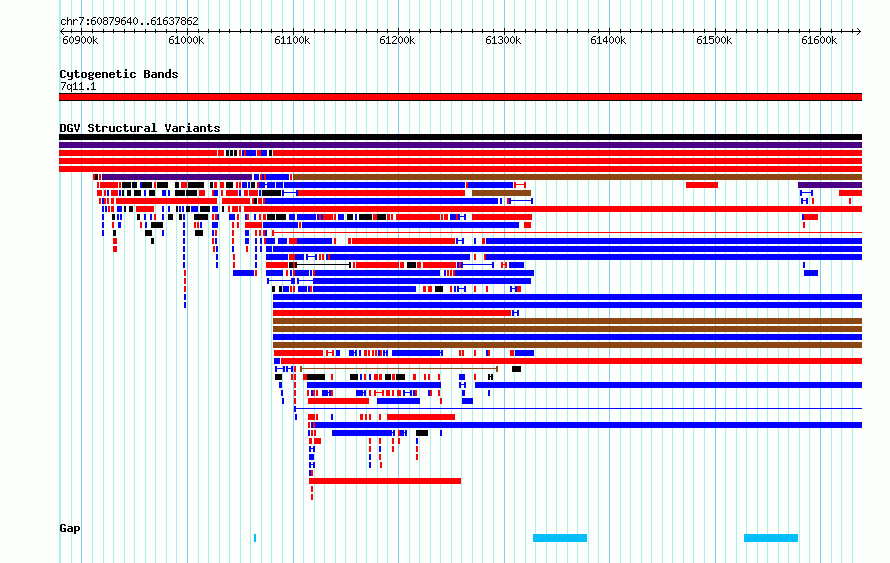Viewport: 890px width, 563px height.
Task: Select the gap bar between 61500k and 61600k
Action: pyautogui.click(x=771, y=538)
